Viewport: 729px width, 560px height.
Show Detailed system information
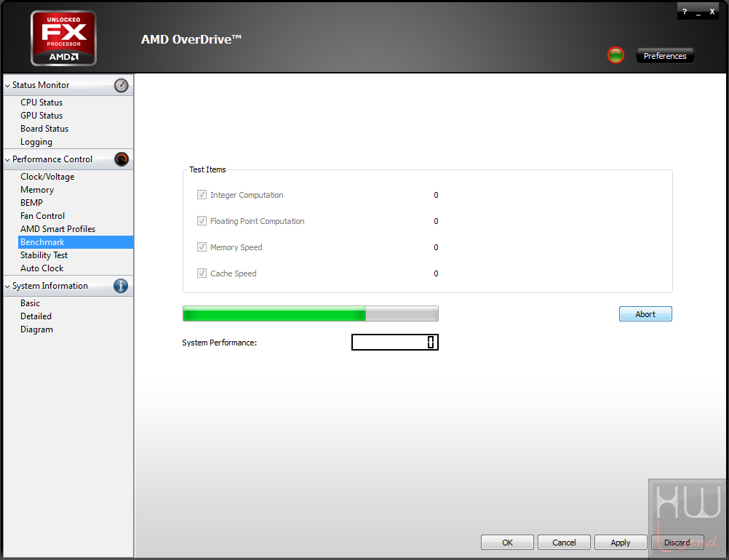tap(36, 316)
